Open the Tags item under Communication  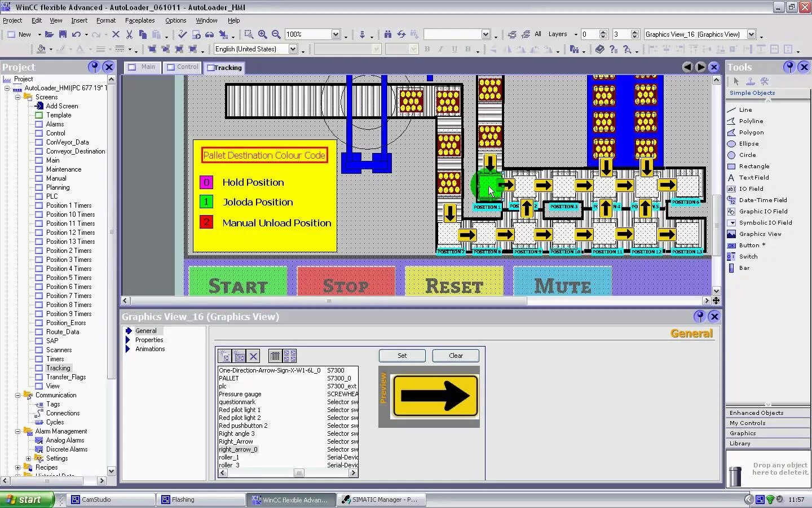[x=53, y=404]
